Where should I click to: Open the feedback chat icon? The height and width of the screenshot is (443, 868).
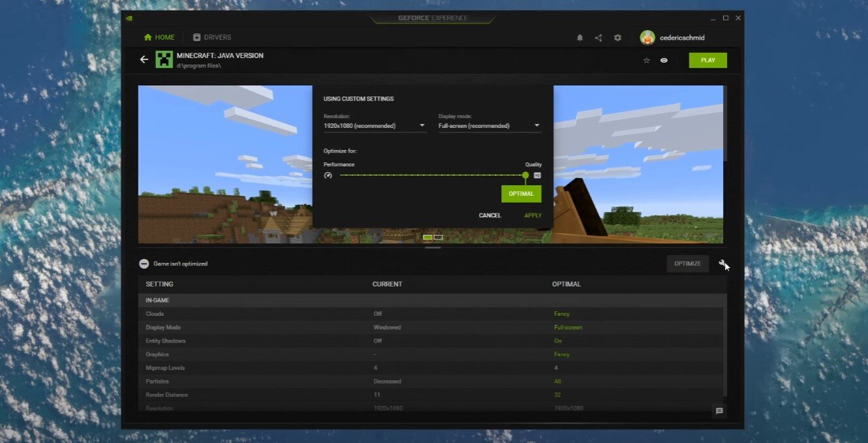pyautogui.click(x=719, y=411)
